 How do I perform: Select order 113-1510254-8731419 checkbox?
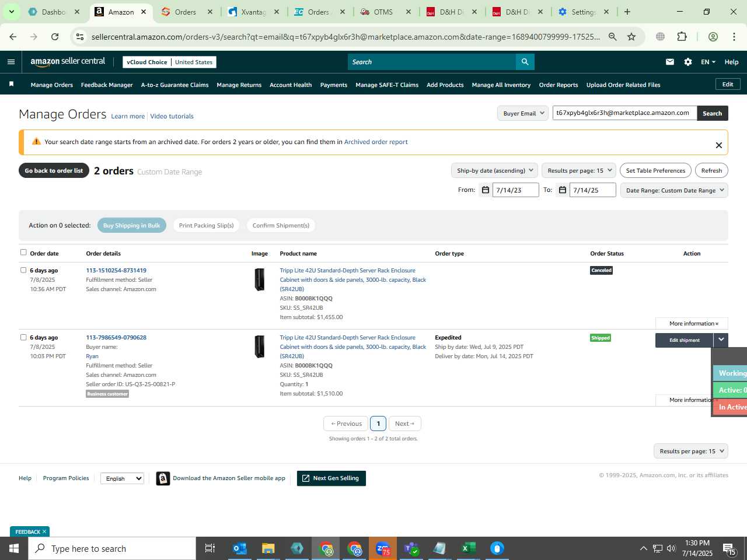(23, 270)
